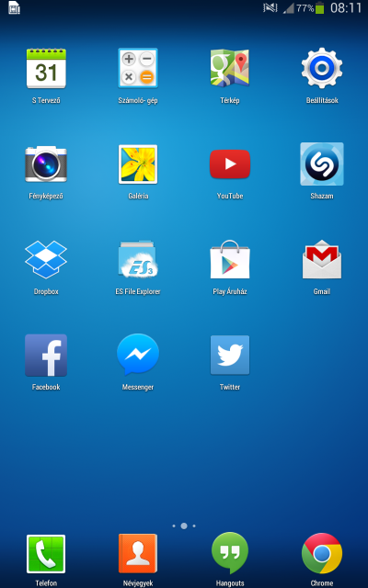
Task: Launch the Fényképező camera app
Action: (46, 164)
